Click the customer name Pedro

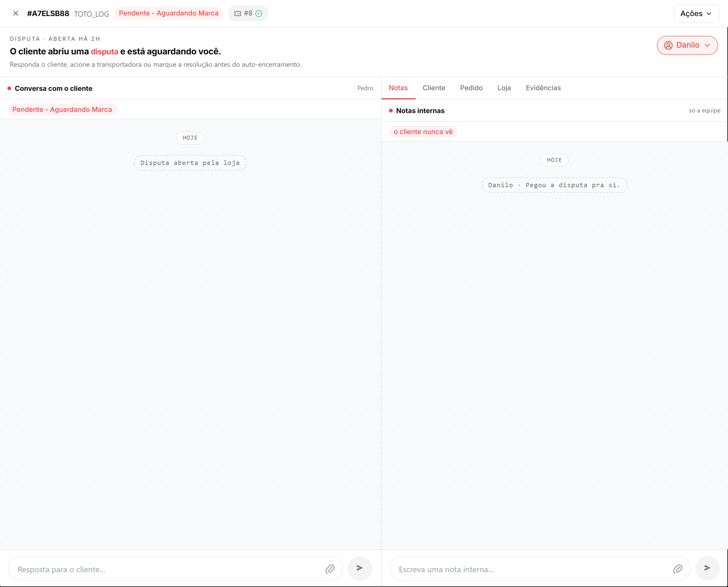[365, 88]
